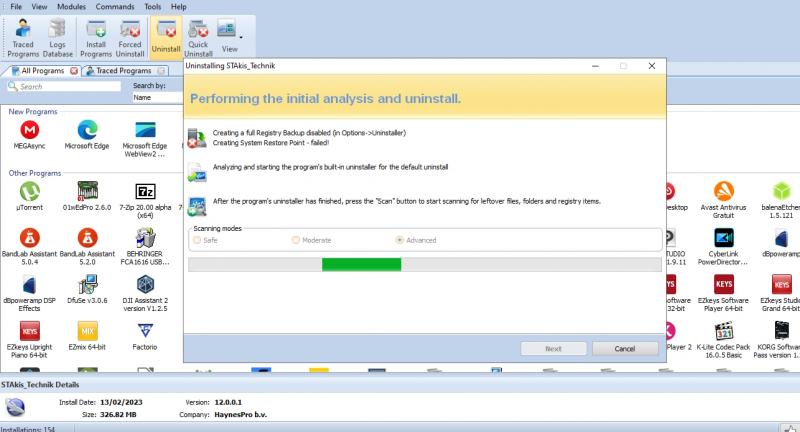The width and height of the screenshot is (800, 432).
Task: Select Forced Uninstall toolbar icon
Action: (130, 38)
